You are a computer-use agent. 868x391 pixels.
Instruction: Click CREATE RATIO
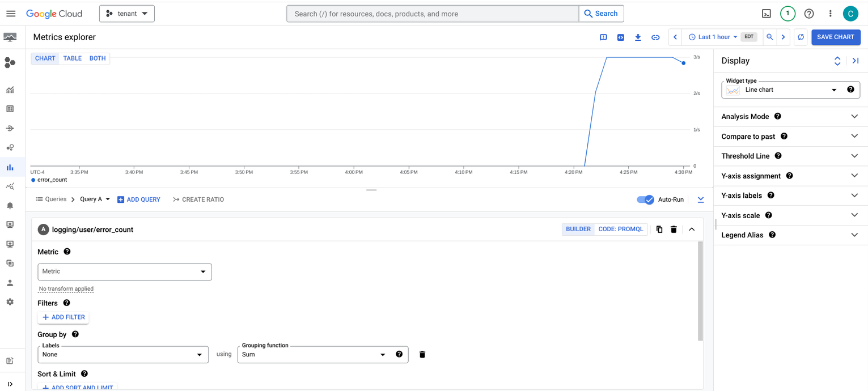[198, 199]
